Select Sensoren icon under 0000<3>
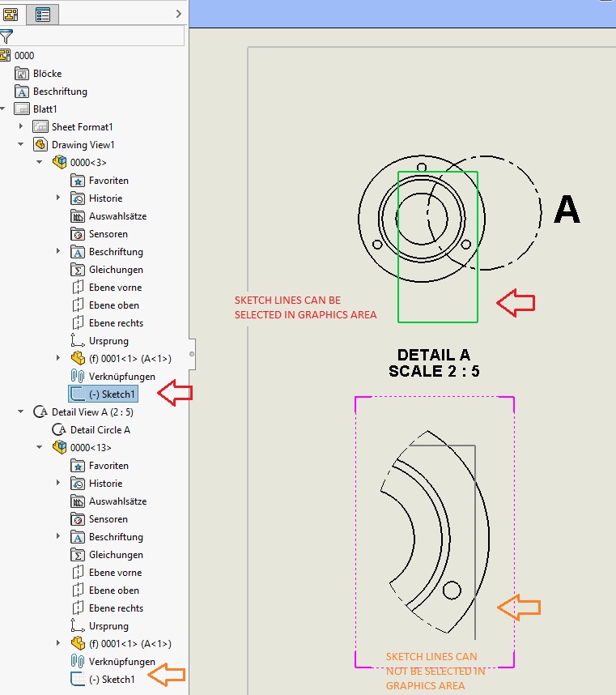Image resolution: width=616 pixels, height=695 pixels. (78, 233)
